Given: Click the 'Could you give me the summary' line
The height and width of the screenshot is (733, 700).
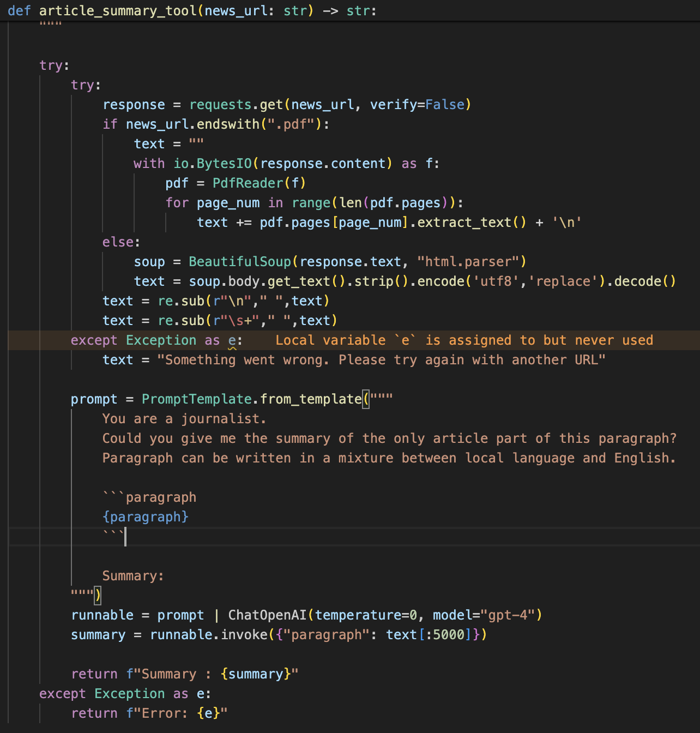Looking at the screenshot, I should coord(390,438).
